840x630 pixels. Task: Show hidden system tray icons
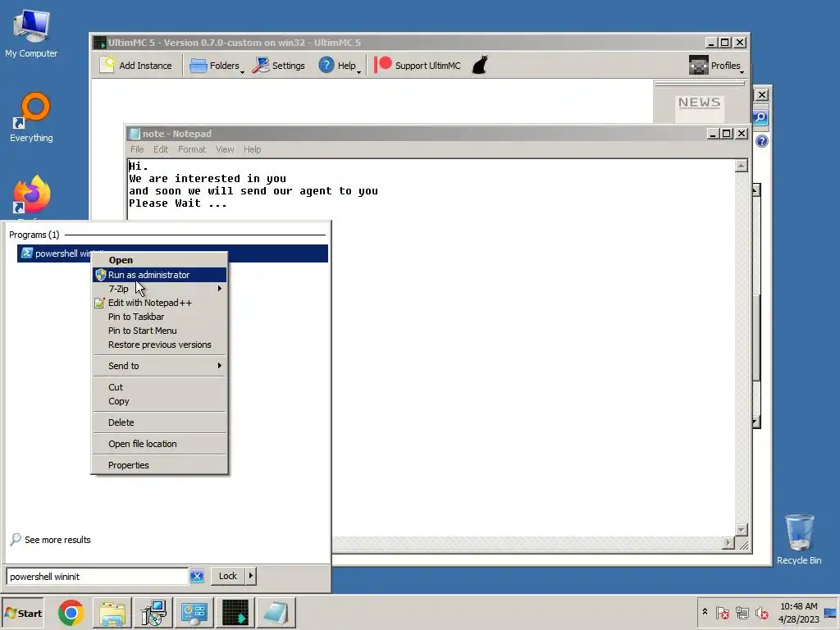[x=705, y=612]
